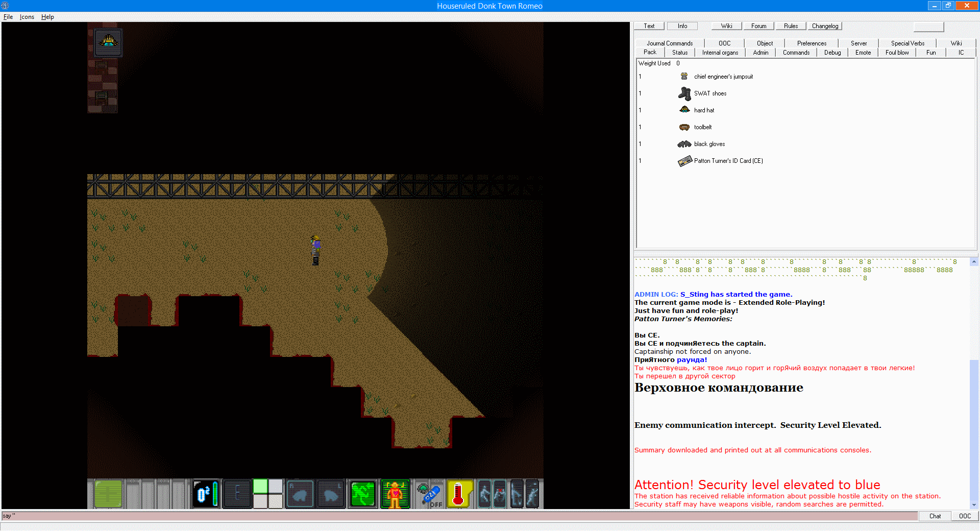Switch input mode to Chat
Viewport: 980px width, 531px height.
pyautogui.click(x=935, y=516)
